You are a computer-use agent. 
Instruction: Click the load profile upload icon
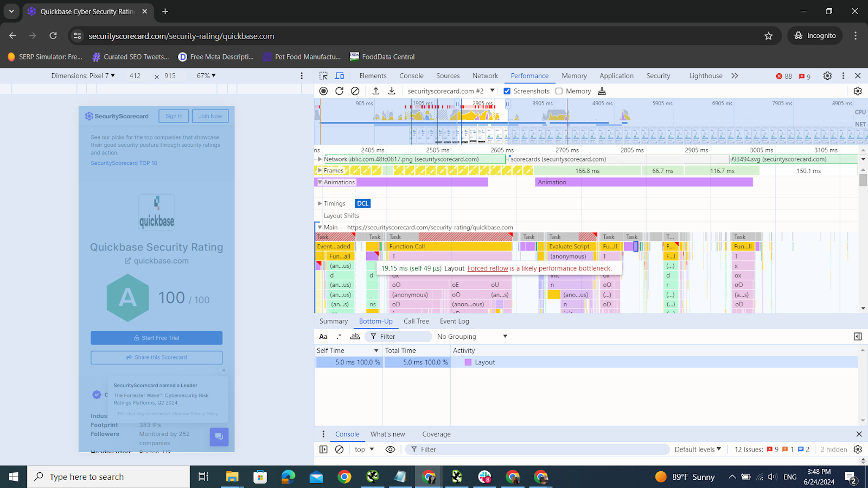pyautogui.click(x=375, y=91)
